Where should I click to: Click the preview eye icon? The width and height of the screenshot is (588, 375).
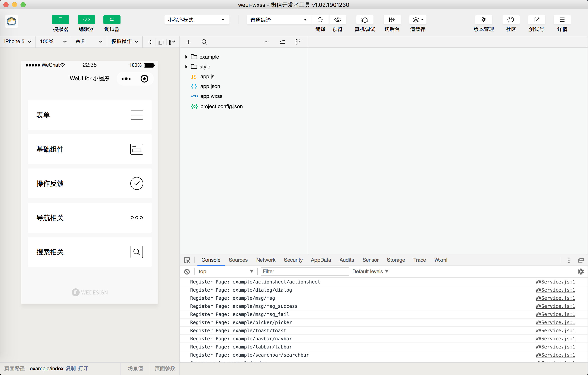point(337,20)
